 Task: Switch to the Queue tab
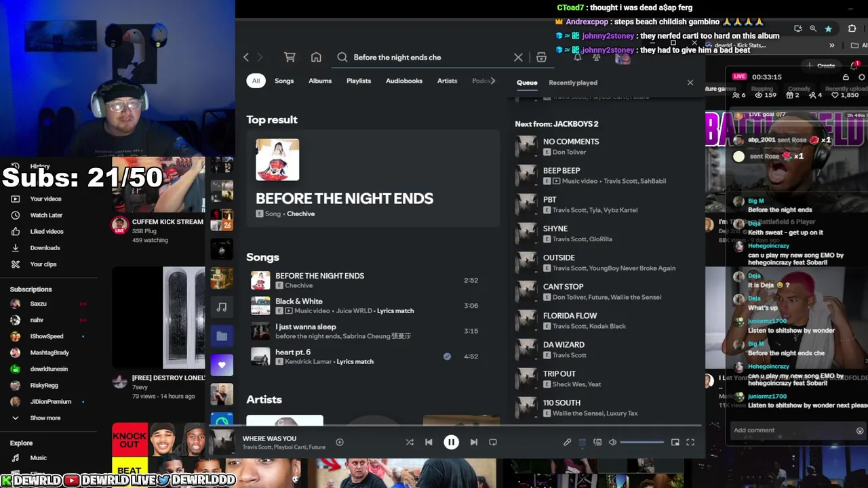point(527,83)
